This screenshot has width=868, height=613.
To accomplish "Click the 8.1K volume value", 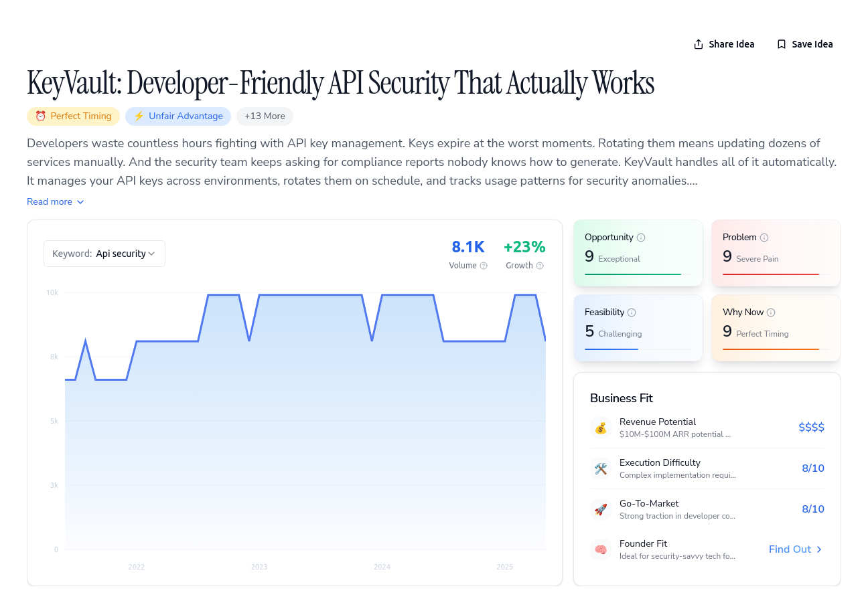I will pyautogui.click(x=468, y=247).
